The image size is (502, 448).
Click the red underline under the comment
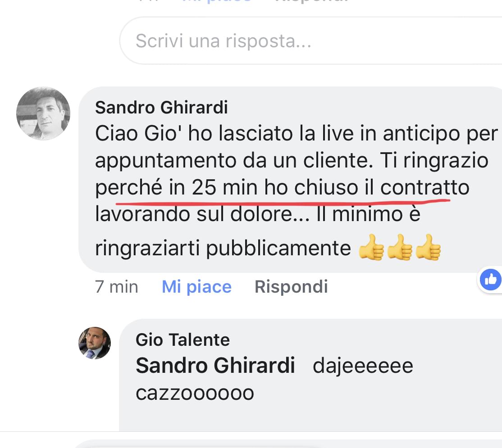point(283,202)
